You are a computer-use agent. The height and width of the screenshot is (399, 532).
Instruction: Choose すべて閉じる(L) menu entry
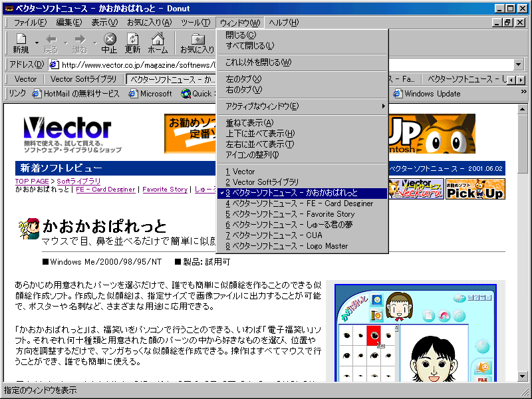coord(303,45)
